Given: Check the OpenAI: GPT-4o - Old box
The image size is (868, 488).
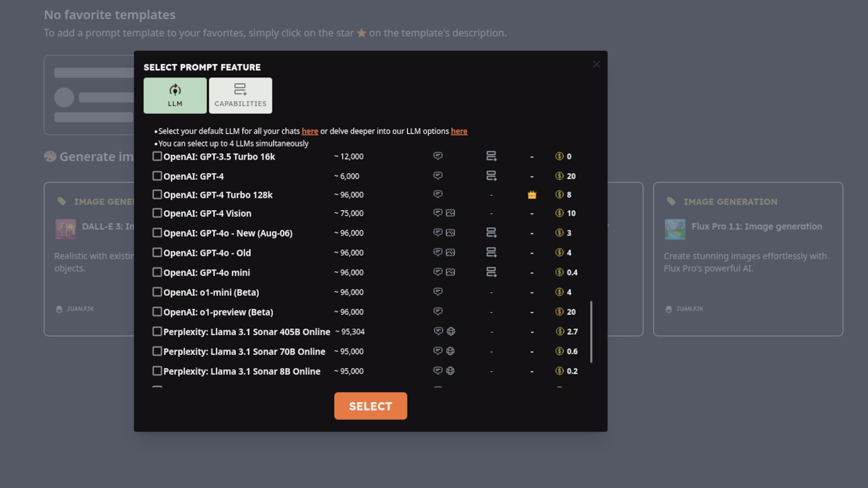Looking at the screenshot, I should [157, 252].
